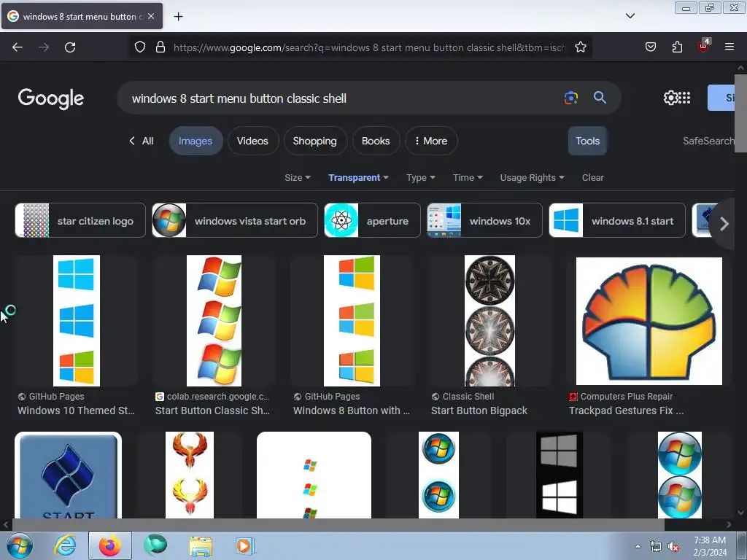This screenshot has height=560, width=747.
Task: Click the horizontal page scrollbar
Action: (338, 524)
